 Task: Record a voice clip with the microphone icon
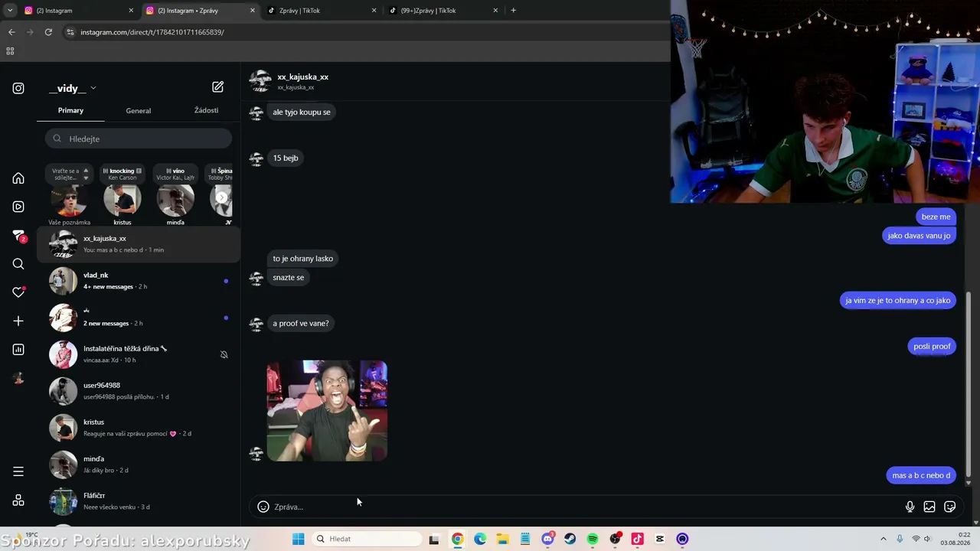point(910,507)
